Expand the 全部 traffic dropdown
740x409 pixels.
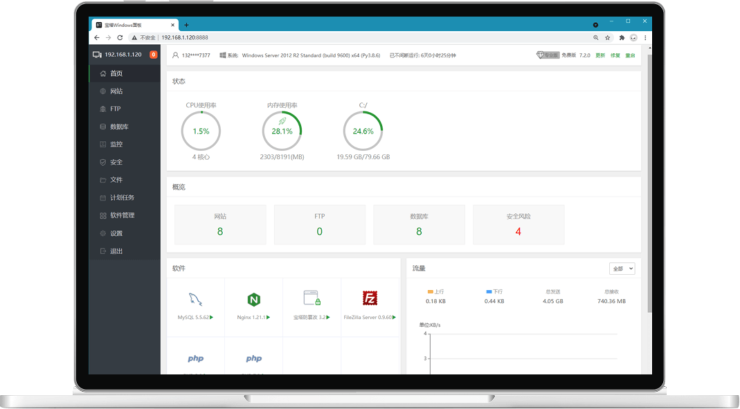coord(622,268)
